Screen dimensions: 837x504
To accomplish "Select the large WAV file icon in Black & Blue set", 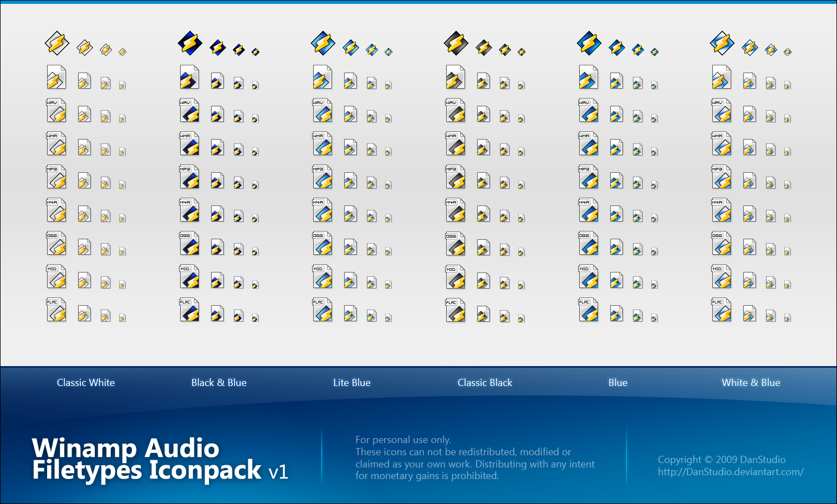I will tap(190, 110).
